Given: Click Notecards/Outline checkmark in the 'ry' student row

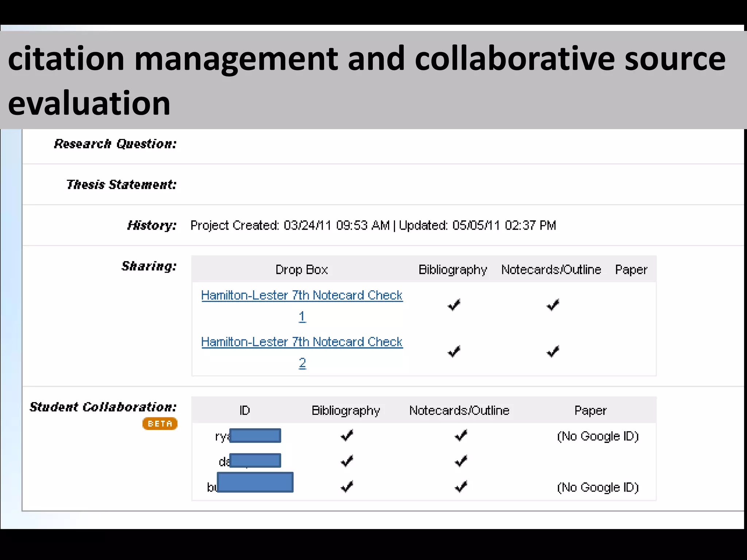Looking at the screenshot, I should 461,435.
